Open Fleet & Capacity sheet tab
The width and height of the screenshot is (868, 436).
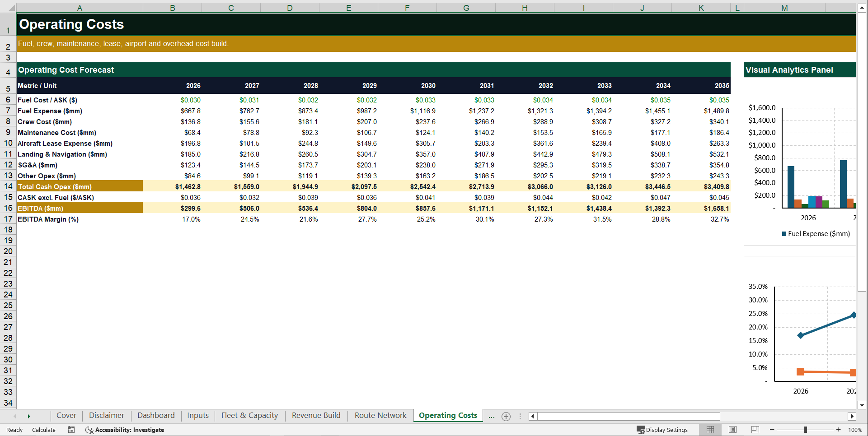tap(249, 415)
